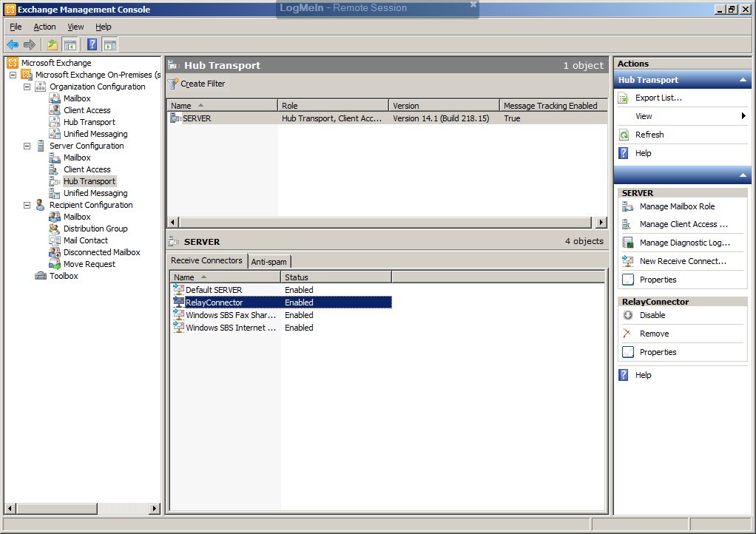The image size is (756, 534).
Task: Select Mailbox under Recipient Configuration
Action: tap(77, 217)
